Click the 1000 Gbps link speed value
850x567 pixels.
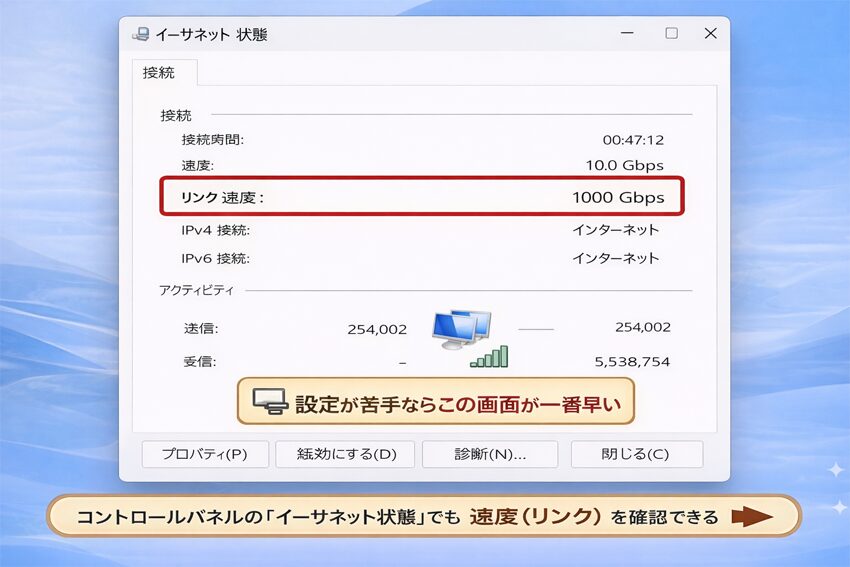coord(617,197)
